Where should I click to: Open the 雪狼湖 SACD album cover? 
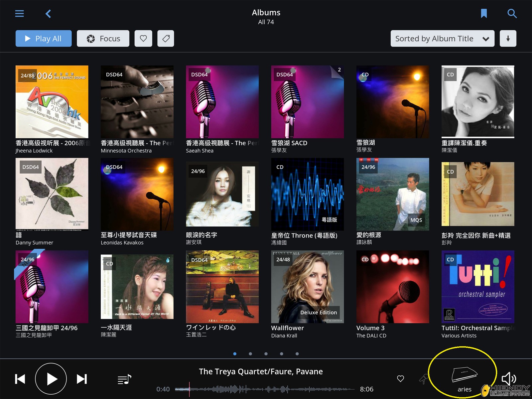point(308,102)
